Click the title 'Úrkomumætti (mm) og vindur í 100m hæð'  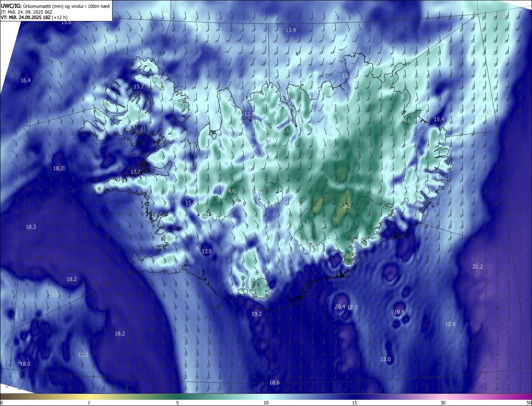[66, 5]
